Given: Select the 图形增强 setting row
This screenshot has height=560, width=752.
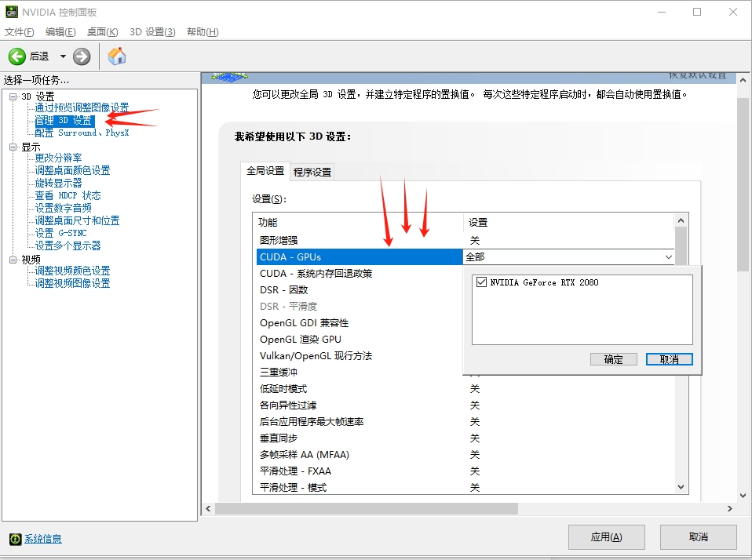Looking at the screenshot, I should 465,241.
